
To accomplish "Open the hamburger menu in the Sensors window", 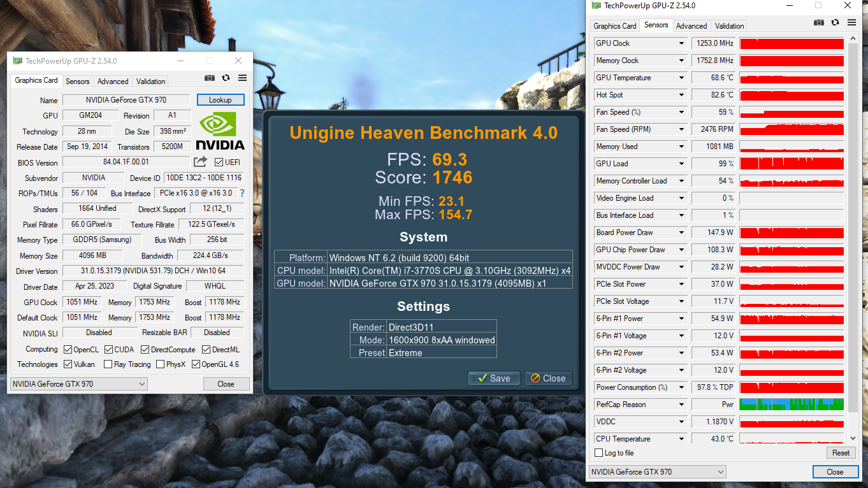I will click(x=852, y=23).
